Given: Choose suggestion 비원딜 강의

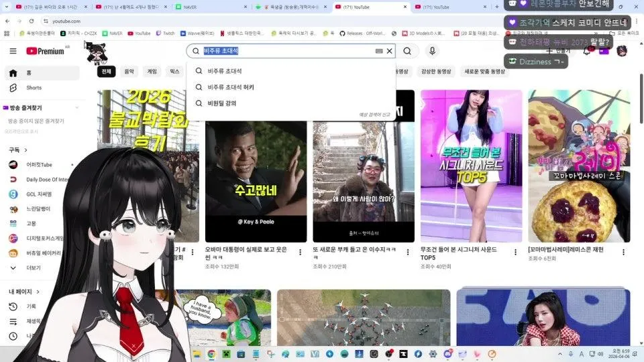Looking at the screenshot, I should tap(290, 103).
